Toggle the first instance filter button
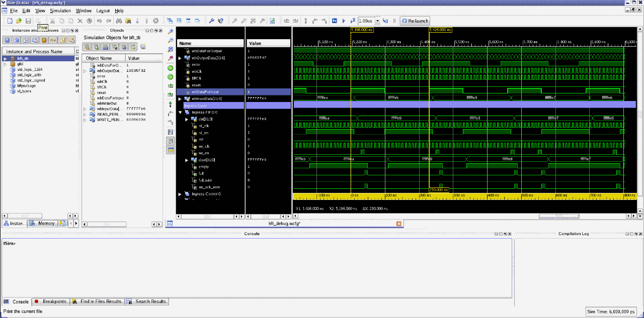The image size is (644, 318). (8, 40)
